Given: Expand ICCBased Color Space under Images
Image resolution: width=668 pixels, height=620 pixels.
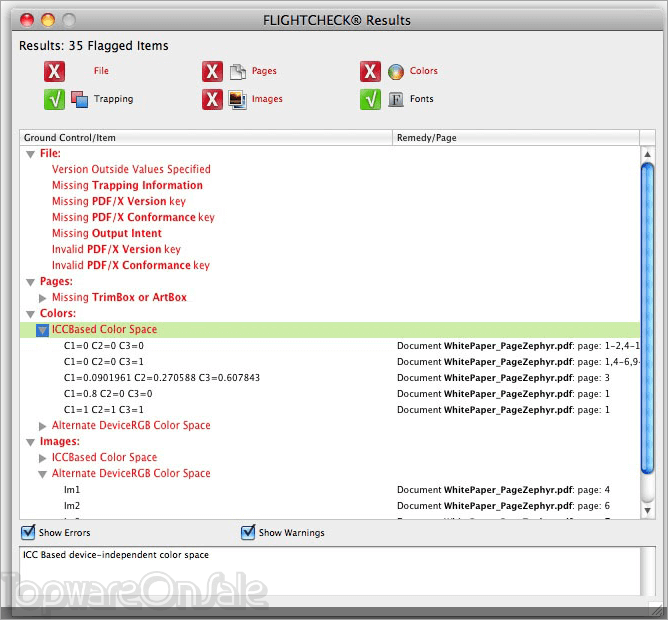Looking at the screenshot, I should pyautogui.click(x=42, y=458).
